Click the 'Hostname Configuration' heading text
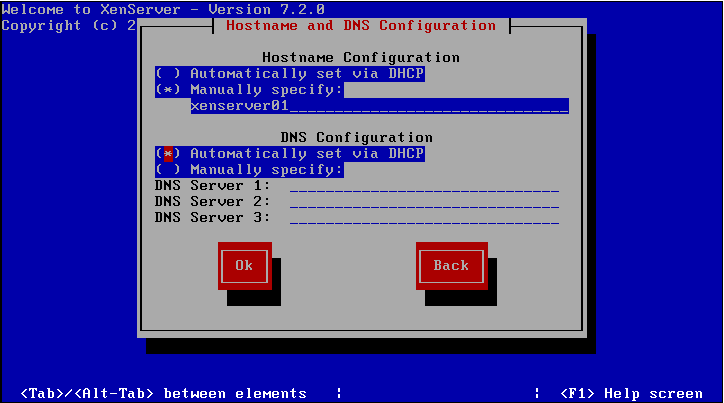This screenshot has height=403, width=724. [361, 58]
